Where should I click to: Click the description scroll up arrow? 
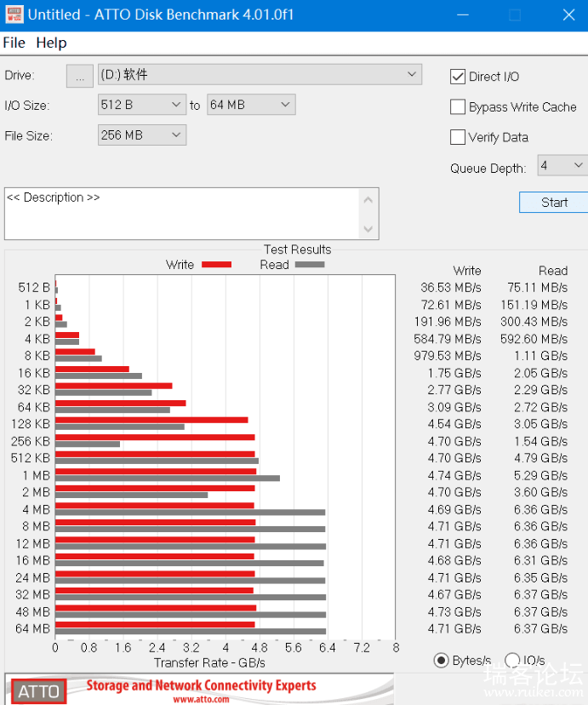[368, 199]
